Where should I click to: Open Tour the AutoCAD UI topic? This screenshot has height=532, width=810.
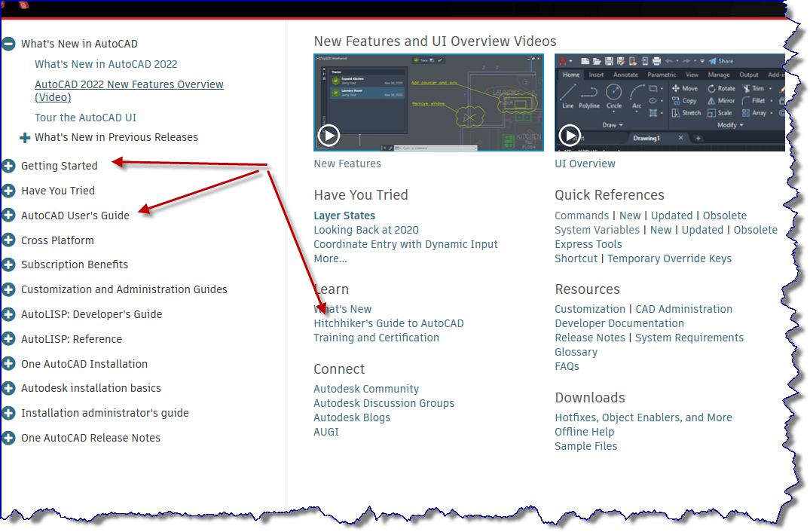[x=85, y=118]
